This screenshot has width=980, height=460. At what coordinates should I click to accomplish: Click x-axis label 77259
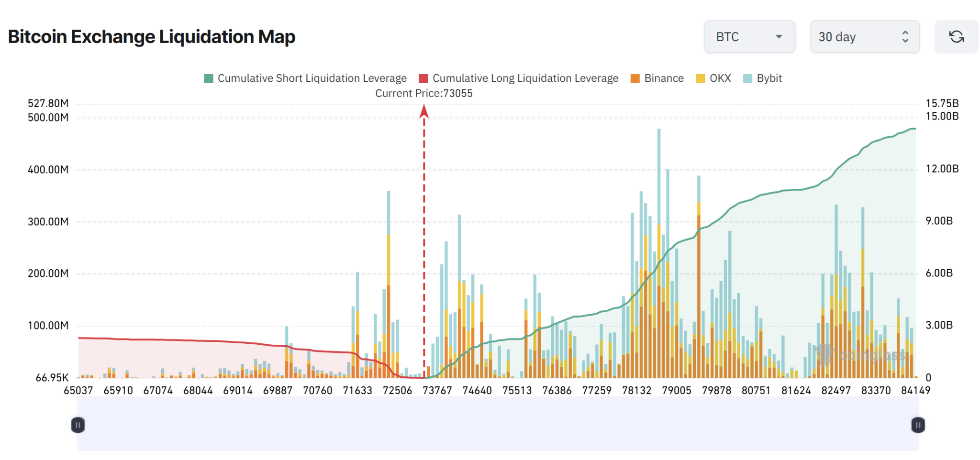pos(597,390)
